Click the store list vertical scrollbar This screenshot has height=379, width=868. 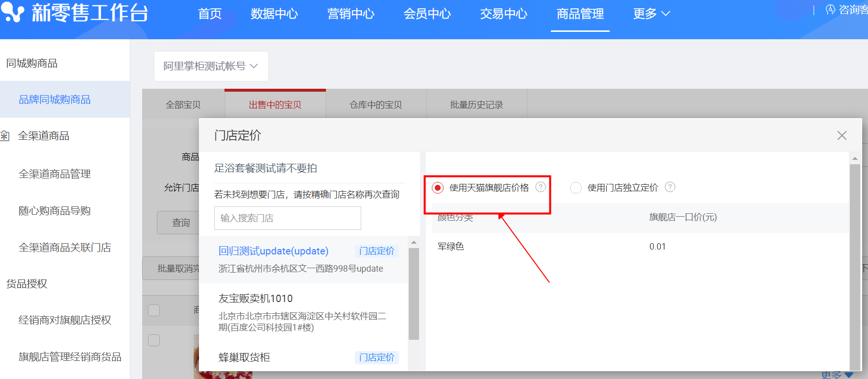(414, 294)
